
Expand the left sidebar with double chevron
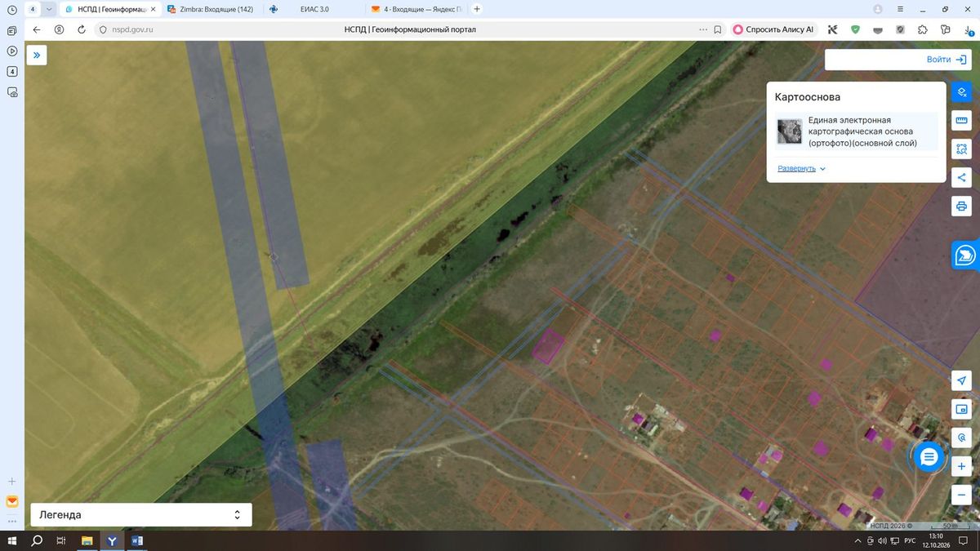(x=37, y=55)
